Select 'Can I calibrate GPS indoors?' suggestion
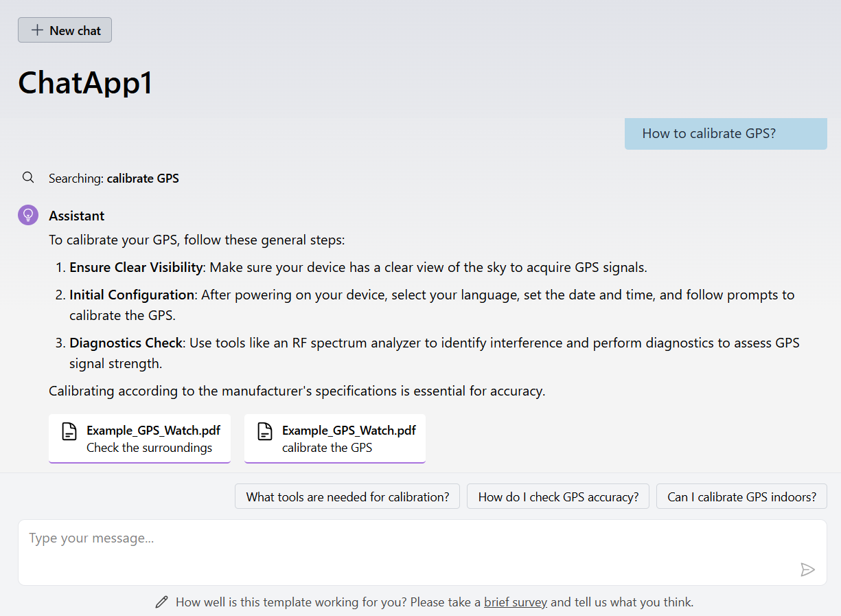841x616 pixels. click(x=742, y=497)
